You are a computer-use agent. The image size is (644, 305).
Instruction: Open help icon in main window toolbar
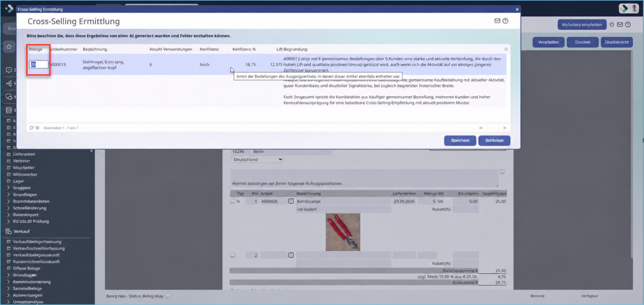tap(628, 25)
